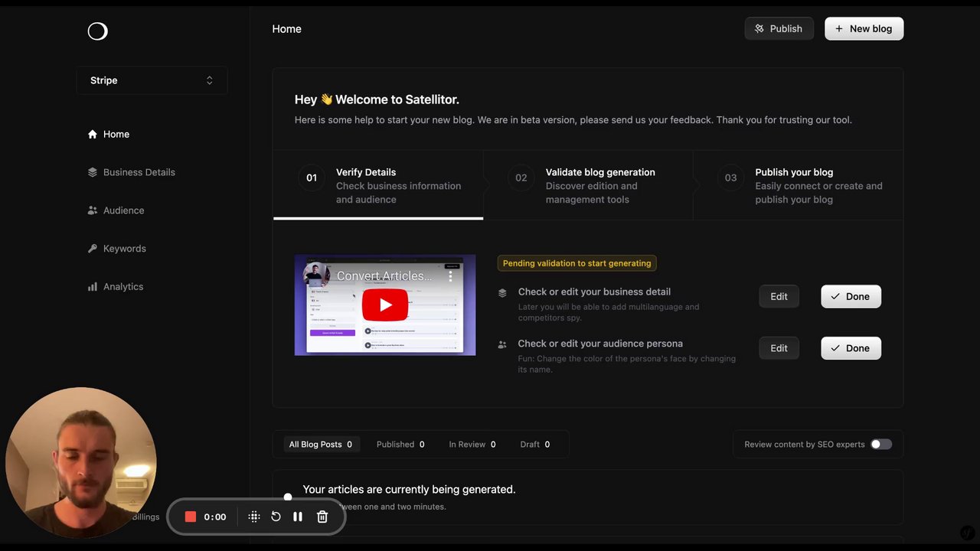Viewport: 980px width, 551px height.
Task: Open the Audience section
Action: (116, 210)
